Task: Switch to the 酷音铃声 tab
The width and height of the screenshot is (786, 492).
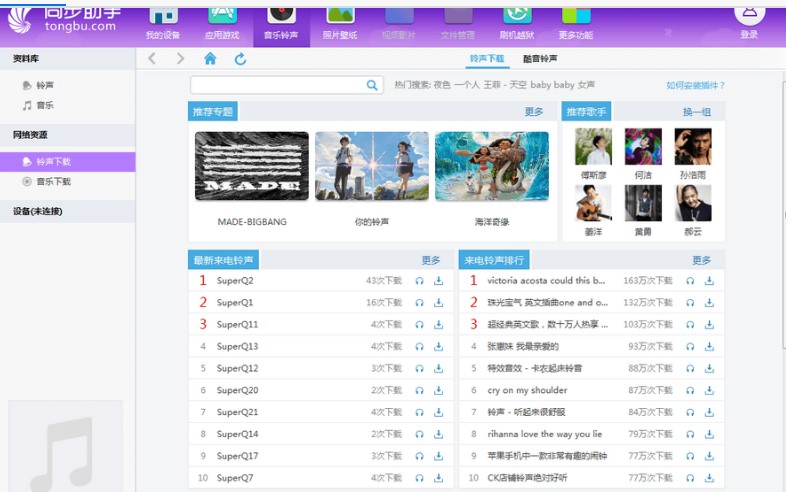Action: click(x=540, y=59)
